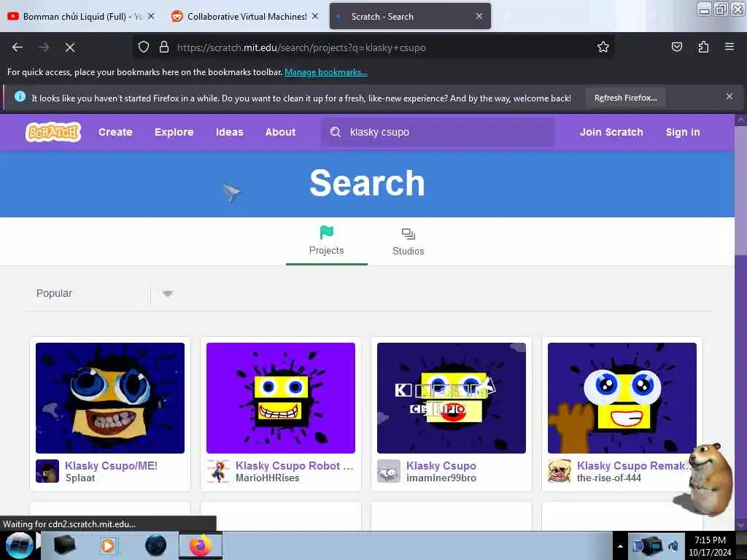
Task: Open the Firefox hamburger menu
Action: pyautogui.click(x=729, y=47)
